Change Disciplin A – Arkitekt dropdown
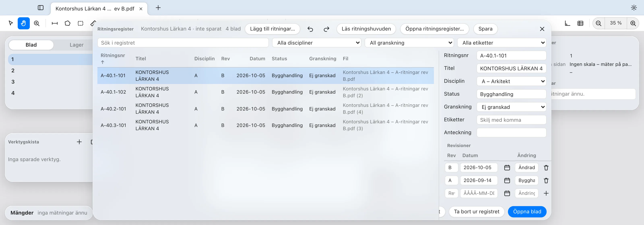This screenshot has width=644, height=225. click(x=511, y=81)
